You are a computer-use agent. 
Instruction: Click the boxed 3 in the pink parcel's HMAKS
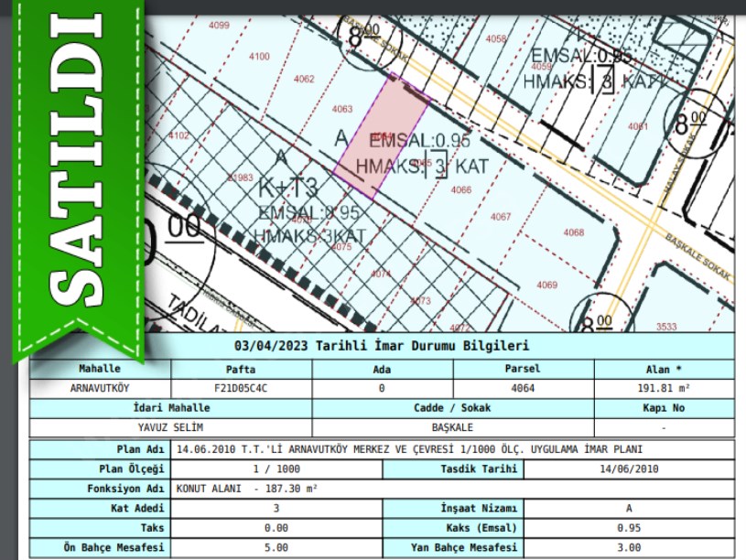[x=438, y=167]
